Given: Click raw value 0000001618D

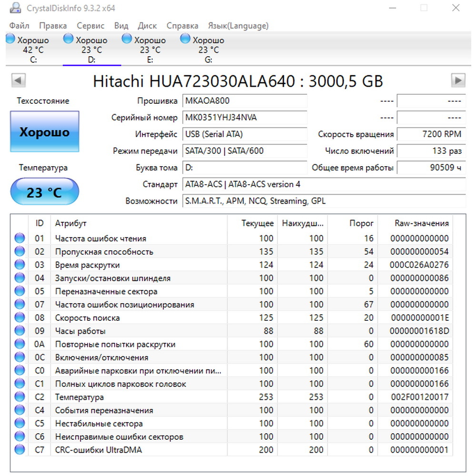Looking at the screenshot, I should click(419, 331).
